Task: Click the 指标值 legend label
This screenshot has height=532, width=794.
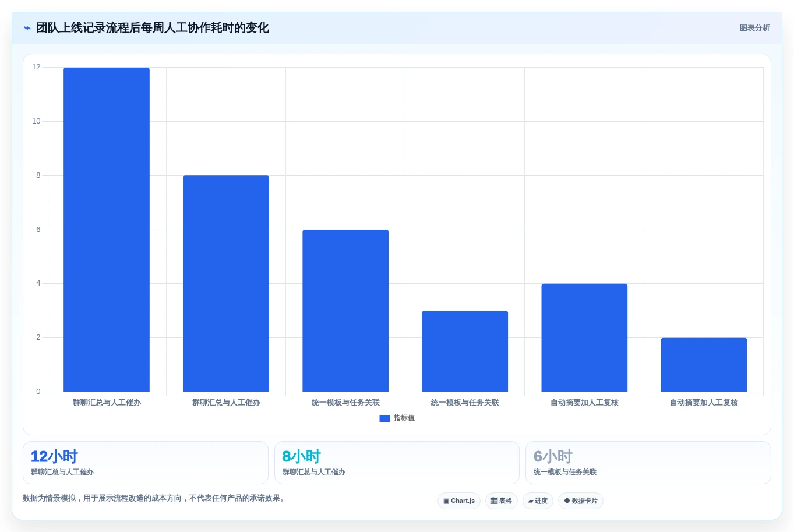Action: pyautogui.click(x=404, y=418)
